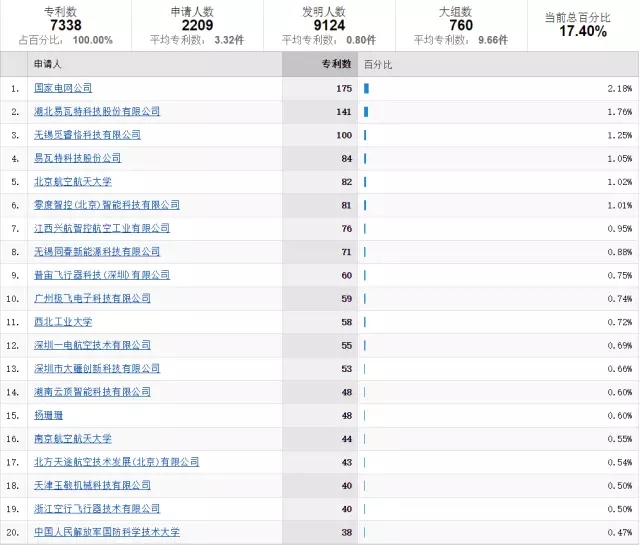Click the total patents value 7338
This screenshot has height=545, width=640.
coord(66,25)
